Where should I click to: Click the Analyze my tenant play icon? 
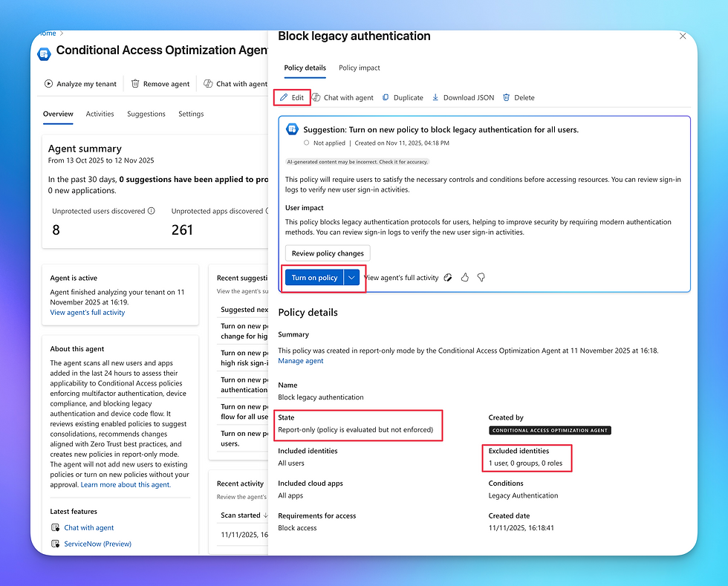click(x=48, y=84)
